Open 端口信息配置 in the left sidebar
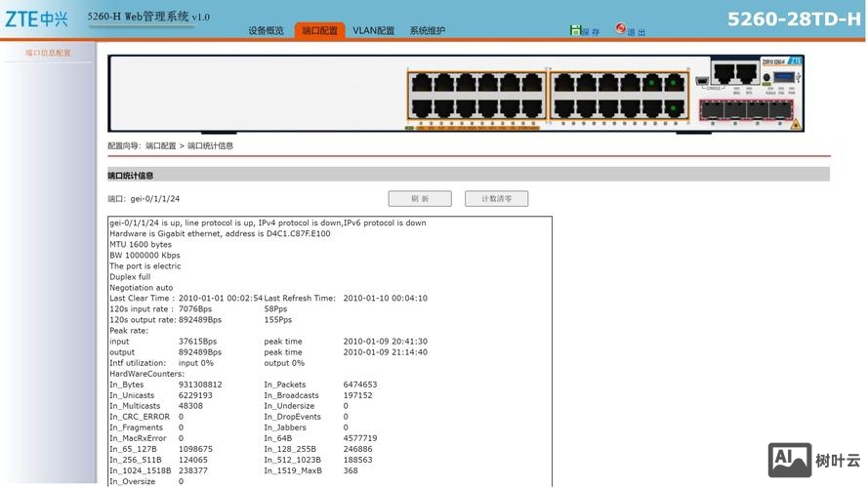 48,53
